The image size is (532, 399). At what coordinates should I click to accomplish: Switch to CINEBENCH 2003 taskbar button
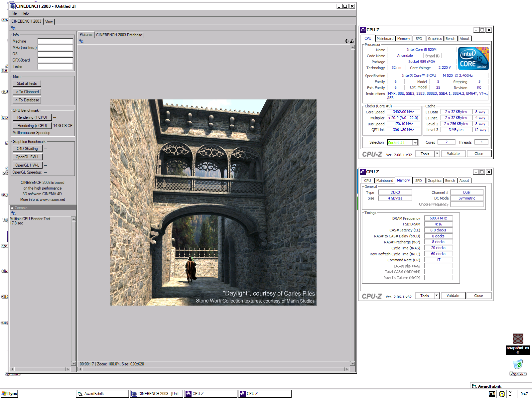coord(157,394)
